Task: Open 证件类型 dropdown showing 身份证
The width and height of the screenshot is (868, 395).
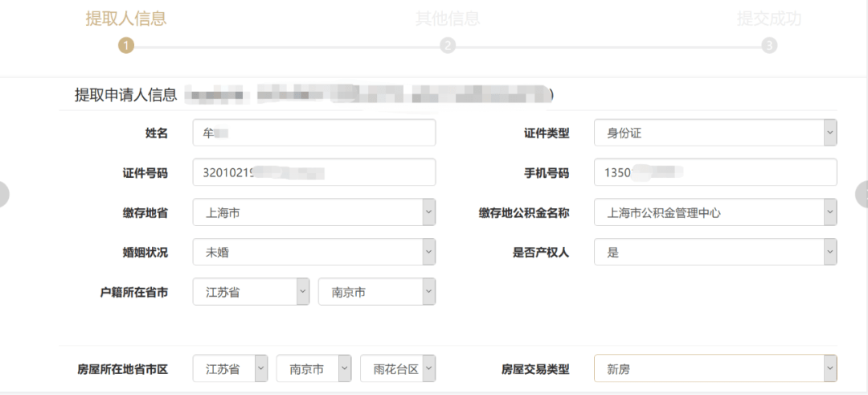Action: [x=715, y=133]
